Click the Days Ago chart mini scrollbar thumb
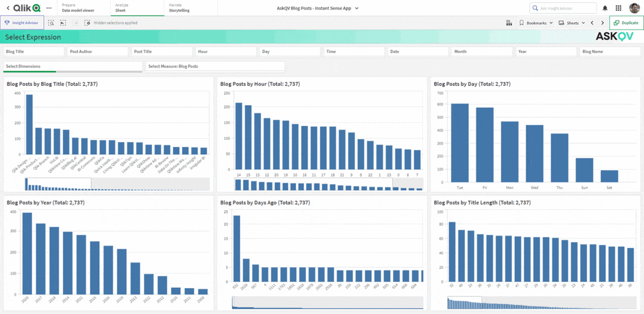 coord(232,302)
